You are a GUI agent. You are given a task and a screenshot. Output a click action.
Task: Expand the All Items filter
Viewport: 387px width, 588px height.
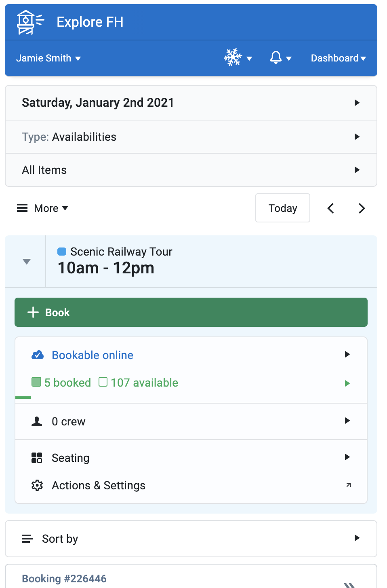191,170
